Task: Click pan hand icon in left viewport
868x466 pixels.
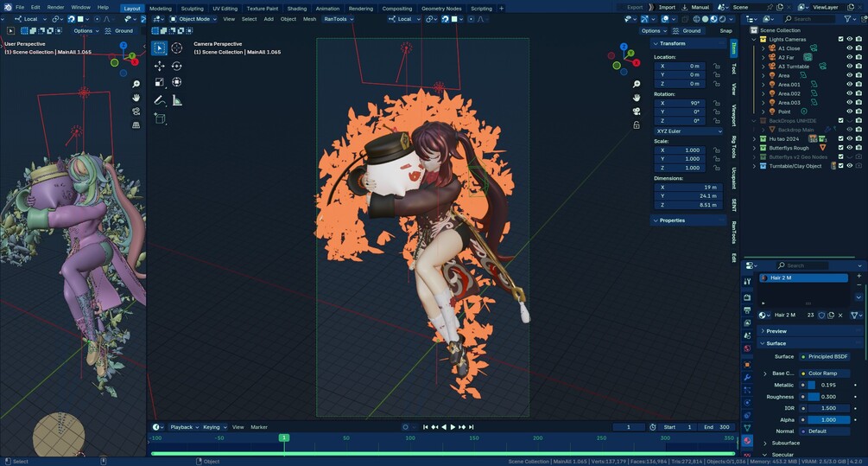Action: click(x=136, y=98)
